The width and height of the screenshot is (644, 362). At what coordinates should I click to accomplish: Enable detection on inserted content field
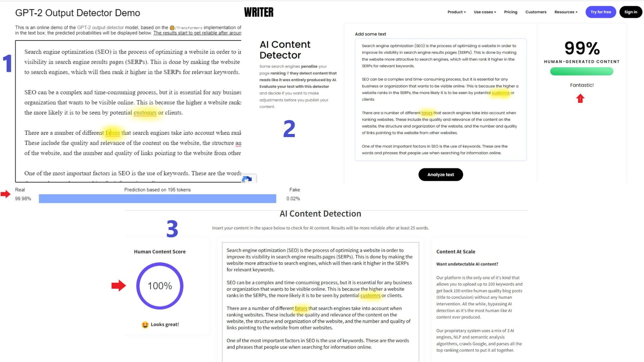click(441, 174)
